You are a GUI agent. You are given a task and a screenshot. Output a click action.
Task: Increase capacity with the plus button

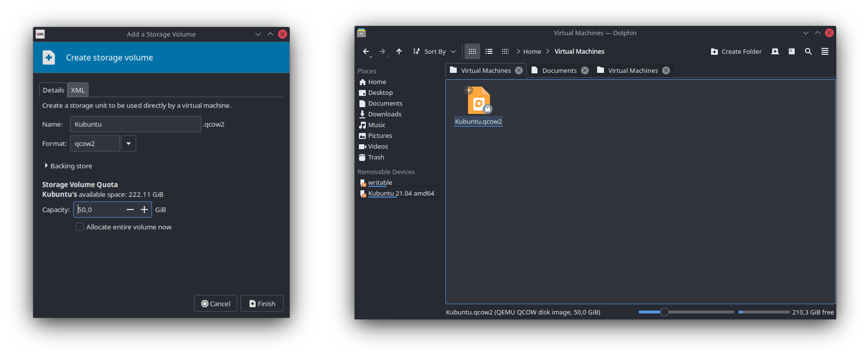click(144, 210)
